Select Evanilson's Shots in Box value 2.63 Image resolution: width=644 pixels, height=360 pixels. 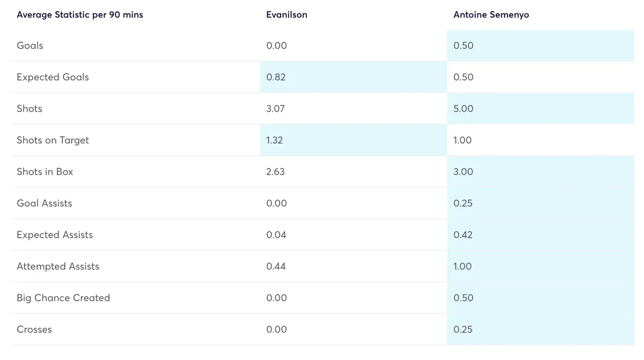275,172
